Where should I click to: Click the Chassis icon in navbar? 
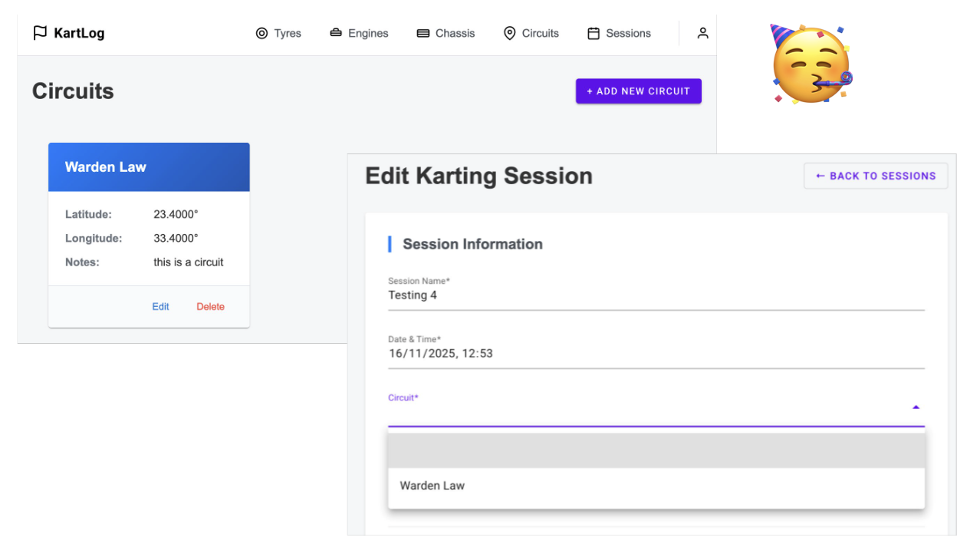coord(423,34)
